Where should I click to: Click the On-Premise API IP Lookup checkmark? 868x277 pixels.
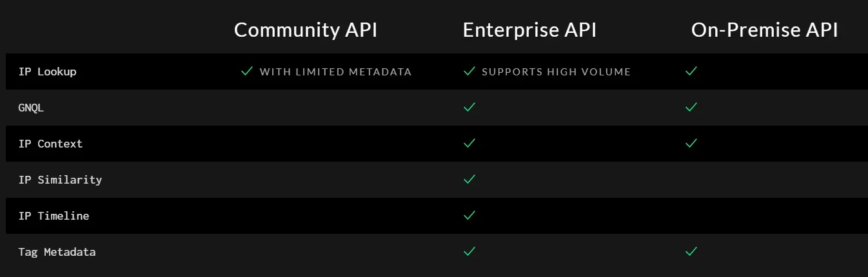(x=691, y=72)
